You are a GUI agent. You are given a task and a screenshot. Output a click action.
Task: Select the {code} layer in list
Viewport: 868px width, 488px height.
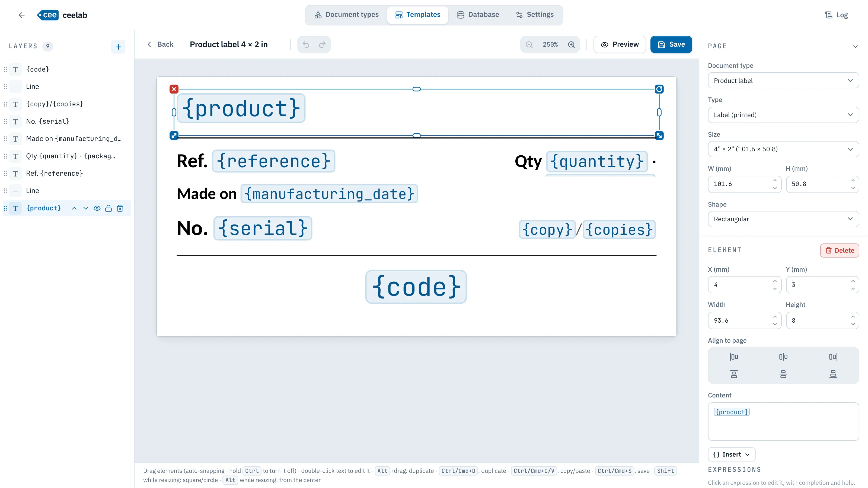(x=67, y=69)
